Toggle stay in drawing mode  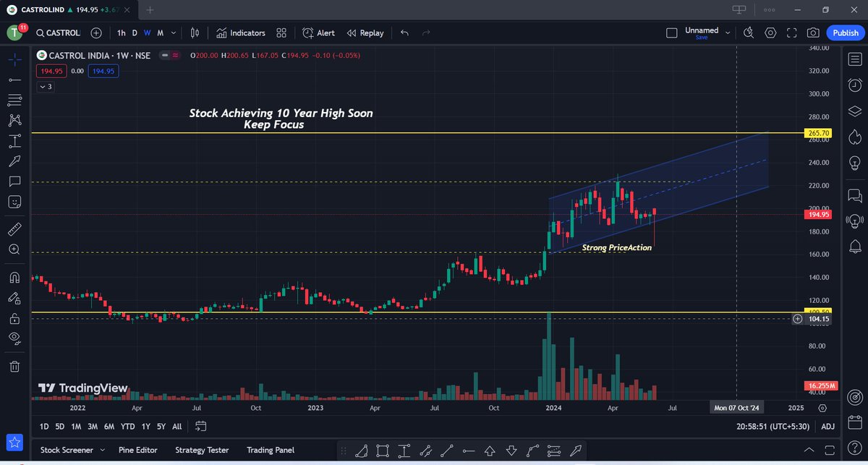pyautogui.click(x=14, y=297)
